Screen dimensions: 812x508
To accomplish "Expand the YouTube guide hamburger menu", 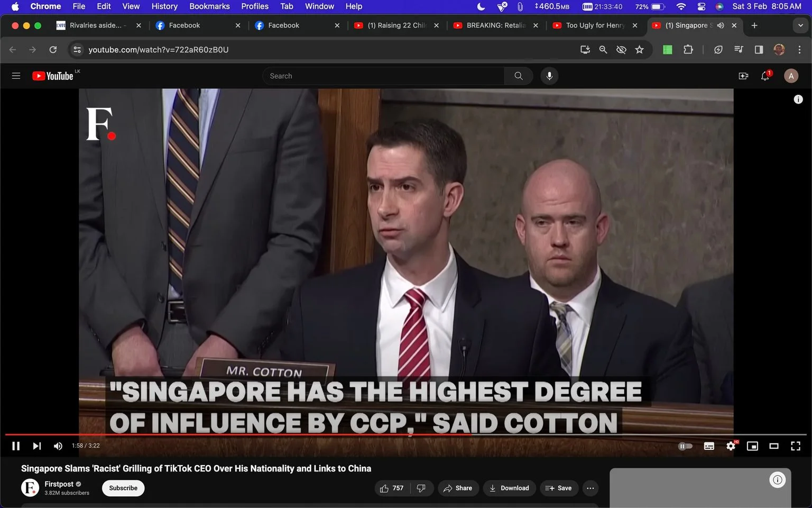I will (16, 76).
